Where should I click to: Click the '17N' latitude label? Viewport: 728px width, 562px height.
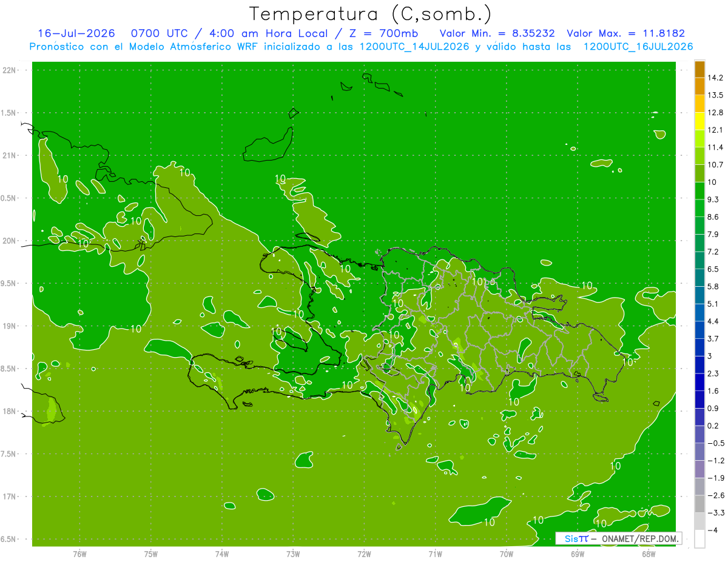[x=10, y=497]
